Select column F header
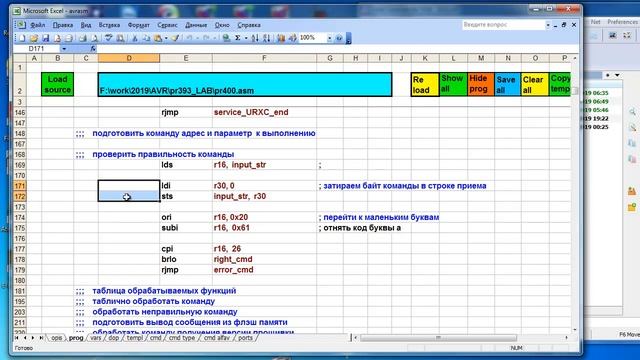 click(x=264, y=58)
